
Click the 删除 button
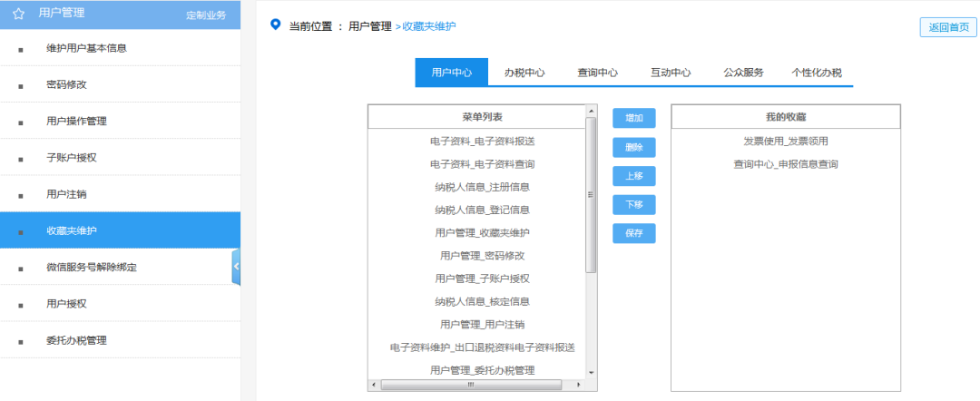[x=633, y=147]
